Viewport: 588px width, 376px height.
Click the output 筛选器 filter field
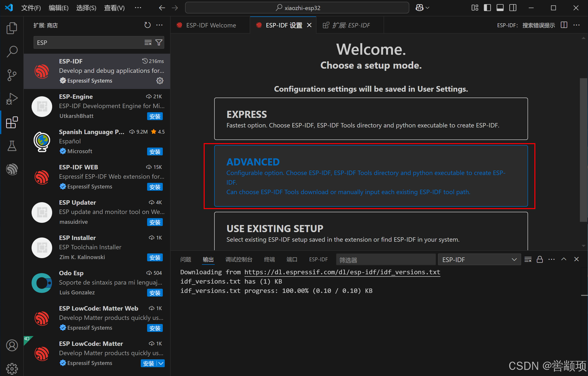[386, 260]
